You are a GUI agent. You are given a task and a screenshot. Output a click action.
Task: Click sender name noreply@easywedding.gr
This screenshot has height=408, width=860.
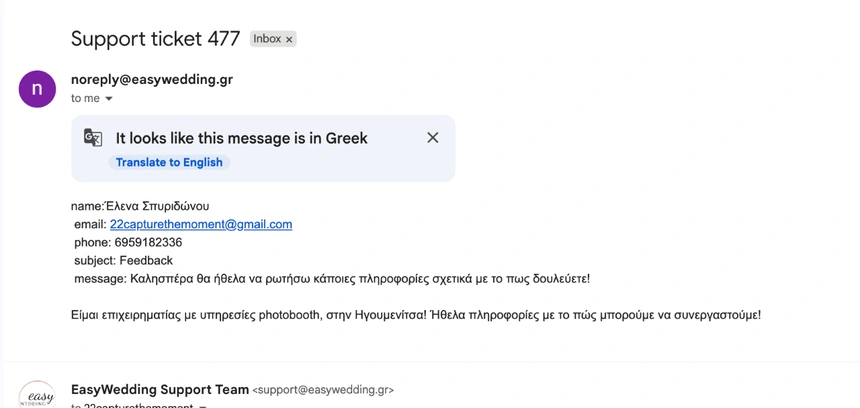coord(152,79)
